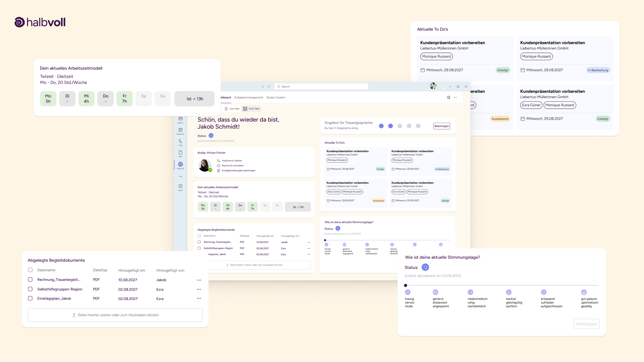Click the Beantragen button

(441, 126)
